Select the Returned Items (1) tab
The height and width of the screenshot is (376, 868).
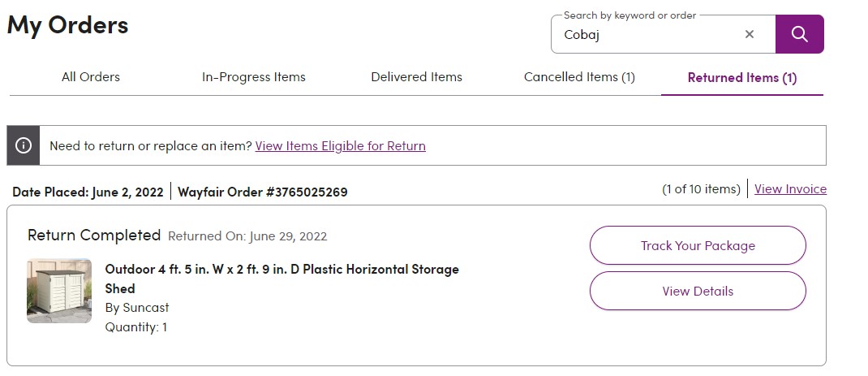[741, 78]
